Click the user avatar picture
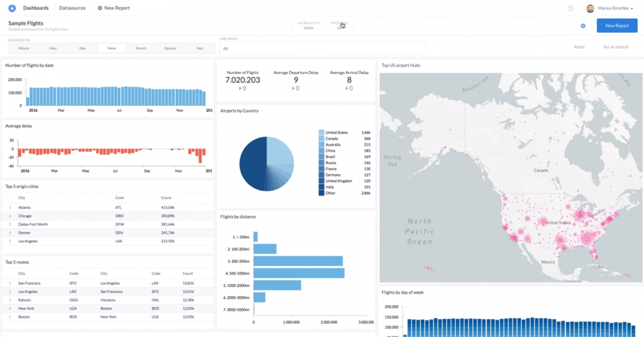This screenshot has height=337, width=644. click(590, 8)
